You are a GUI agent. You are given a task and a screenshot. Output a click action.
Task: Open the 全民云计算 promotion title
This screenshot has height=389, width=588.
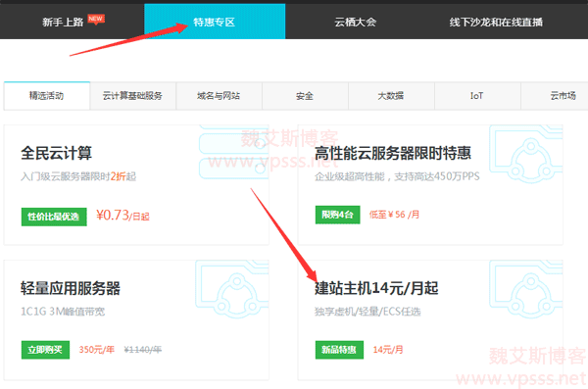click(56, 153)
